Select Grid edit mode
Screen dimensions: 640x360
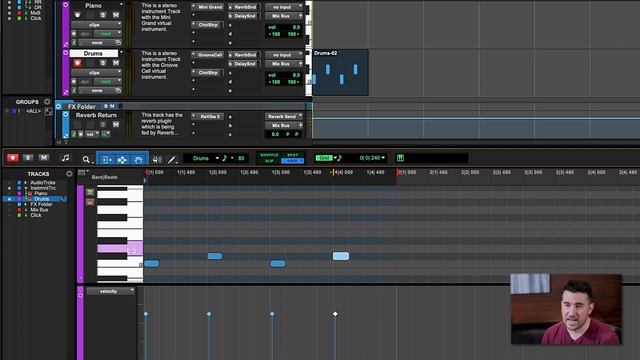coord(292,161)
